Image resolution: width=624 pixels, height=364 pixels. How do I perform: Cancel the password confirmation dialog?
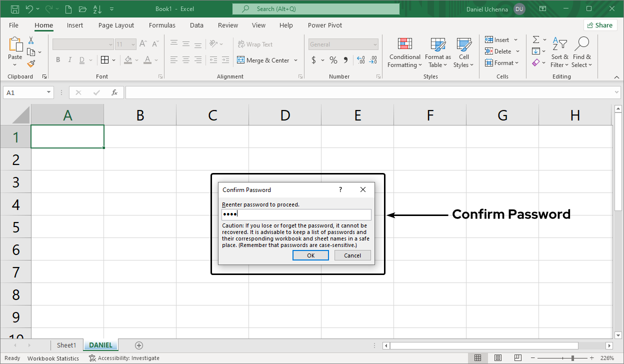352,255
